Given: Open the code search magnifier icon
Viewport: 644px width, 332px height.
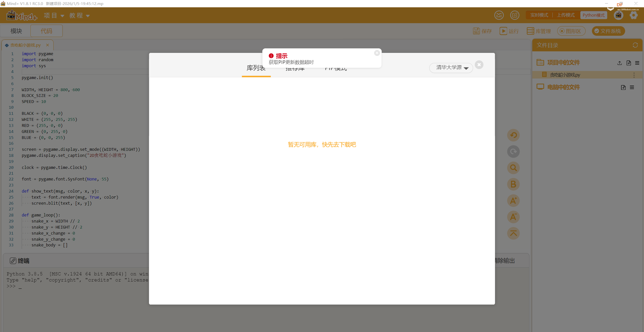Looking at the screenshot, I should tap(513, 168).
